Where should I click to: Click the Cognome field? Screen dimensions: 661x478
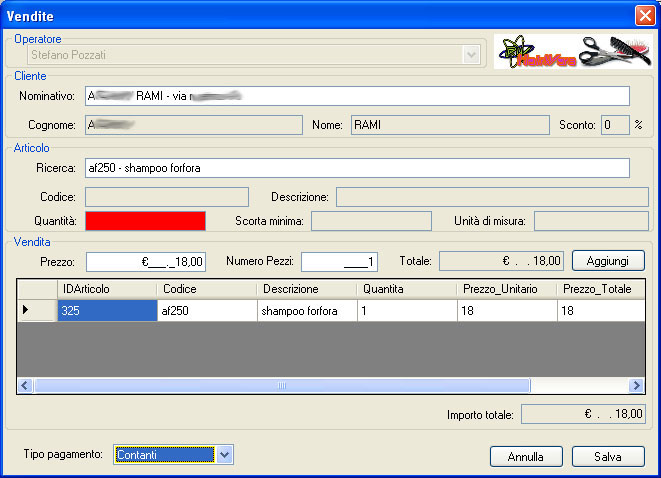(x=194, y=125)
